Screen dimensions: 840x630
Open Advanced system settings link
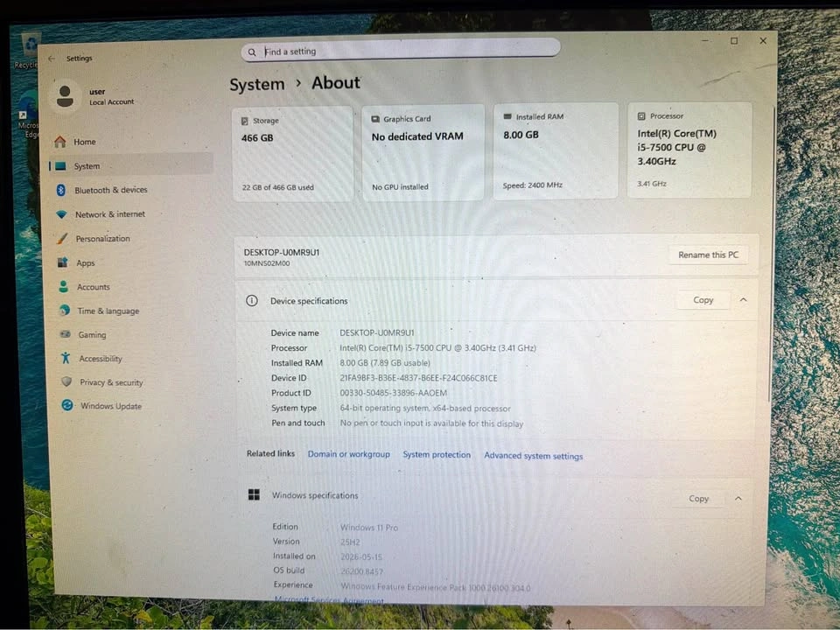click(533, 455)
